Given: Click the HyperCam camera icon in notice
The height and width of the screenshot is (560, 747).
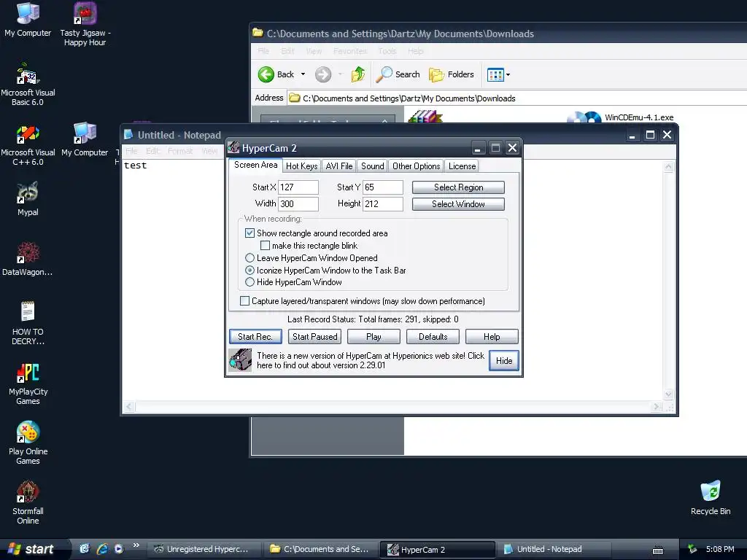Looking at the screenshot, I should point(240,360).
